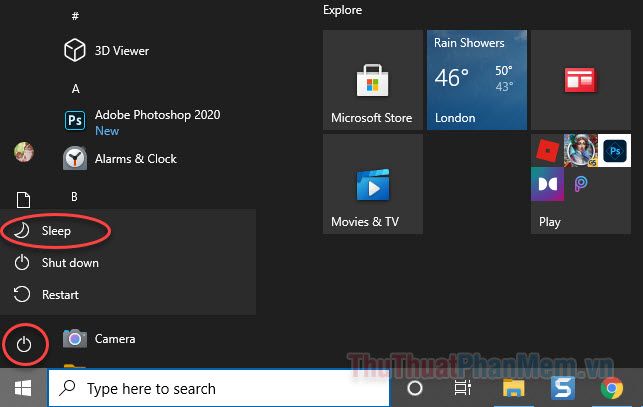Open the 3D Viewer app
Viewport: 643px width, 407px height.
tap(120, 50)
